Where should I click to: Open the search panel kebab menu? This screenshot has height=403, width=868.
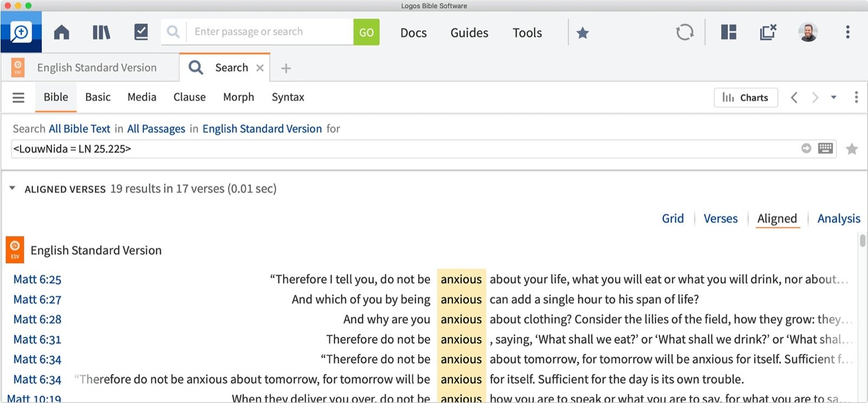(856, 97)
